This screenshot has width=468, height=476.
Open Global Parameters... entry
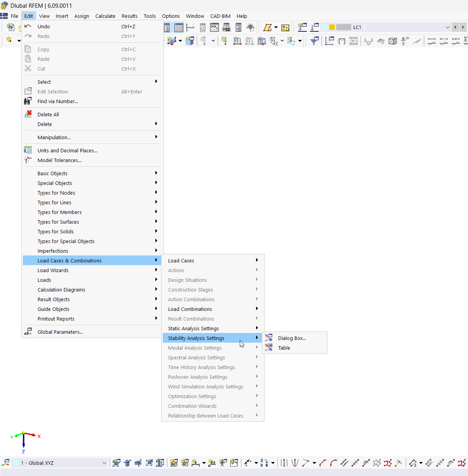pos(92,332)
